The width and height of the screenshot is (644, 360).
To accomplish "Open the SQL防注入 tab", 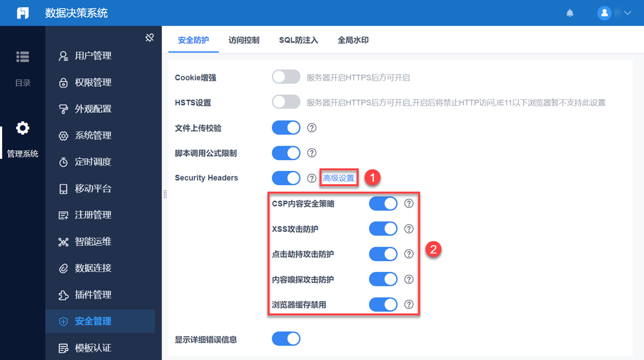I will (x=298, y=40).
